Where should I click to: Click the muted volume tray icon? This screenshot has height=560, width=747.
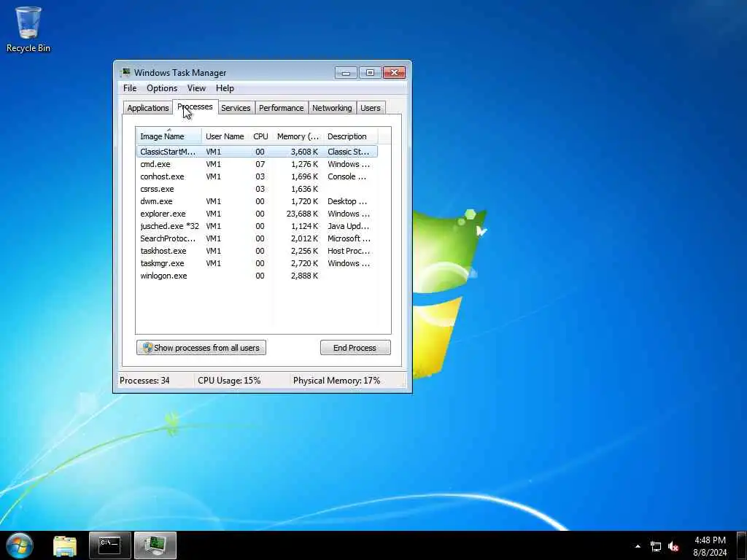[x=673, y=547]
